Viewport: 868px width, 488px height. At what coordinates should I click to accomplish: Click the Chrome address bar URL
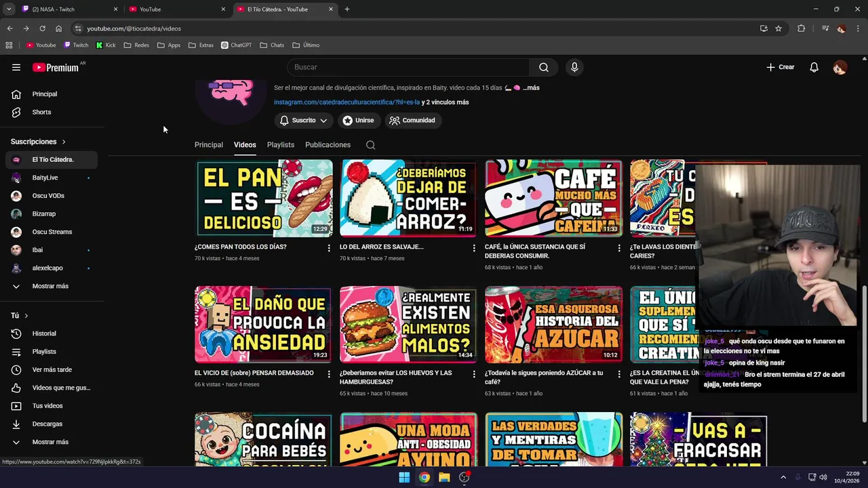134,28
